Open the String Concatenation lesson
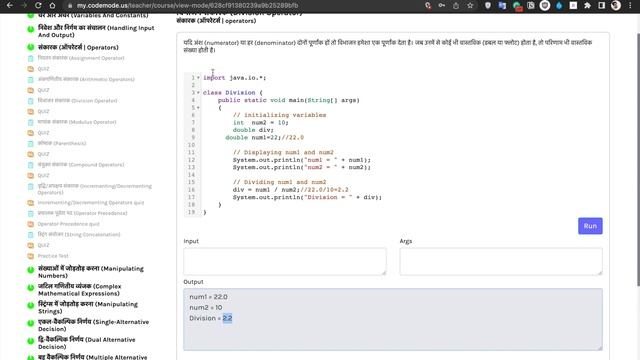Screen dimensions: 640x360 pyautogui.click(x=79, y=234)
